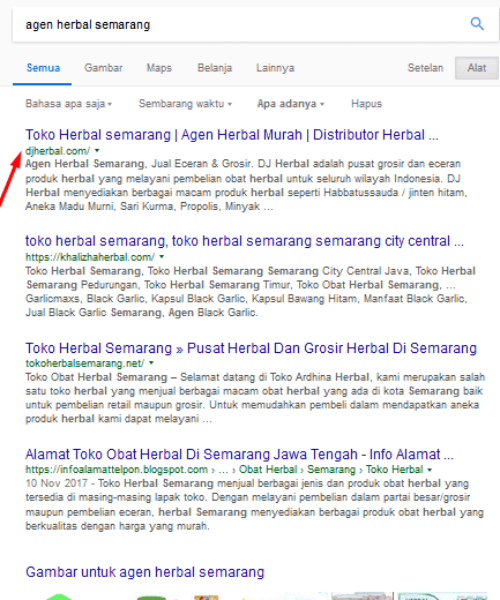Click Hapus to clear filters
This screenshot has width=500, height=600.
(x=366, y=104)
